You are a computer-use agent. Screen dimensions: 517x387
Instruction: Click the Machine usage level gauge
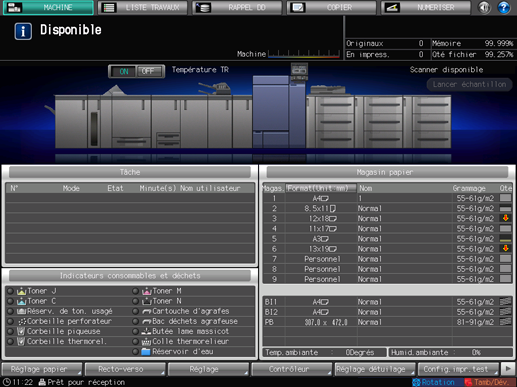click(304, 54)
